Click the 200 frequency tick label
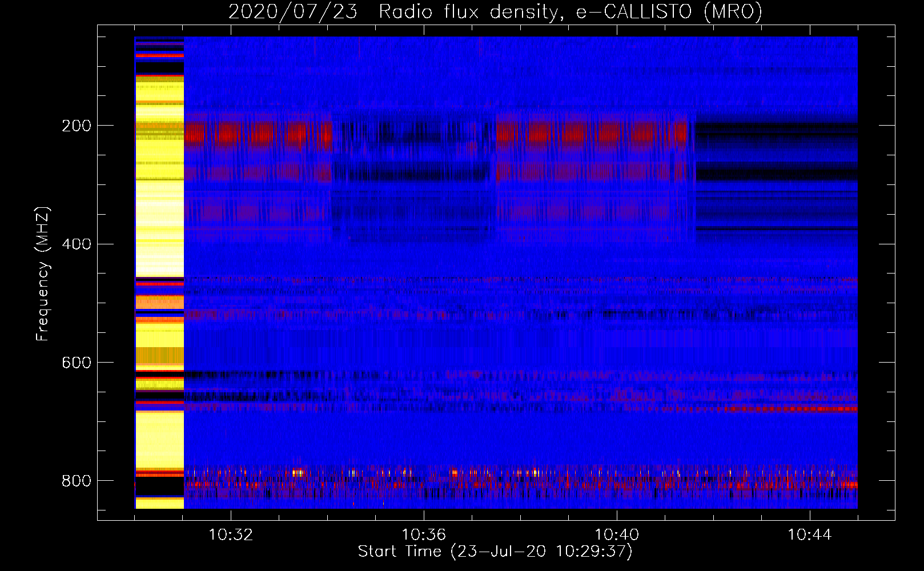The height and width of the screenshot is (571, 924). click(x=77, y=126)
